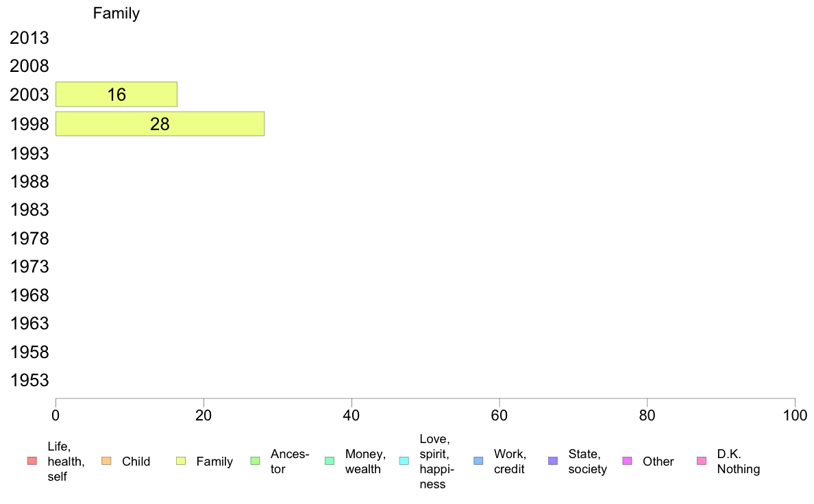Viewport: 814px width, 504px height.
Task: Click the 2003 bar showing 16
Action: (x=116, y=94)
